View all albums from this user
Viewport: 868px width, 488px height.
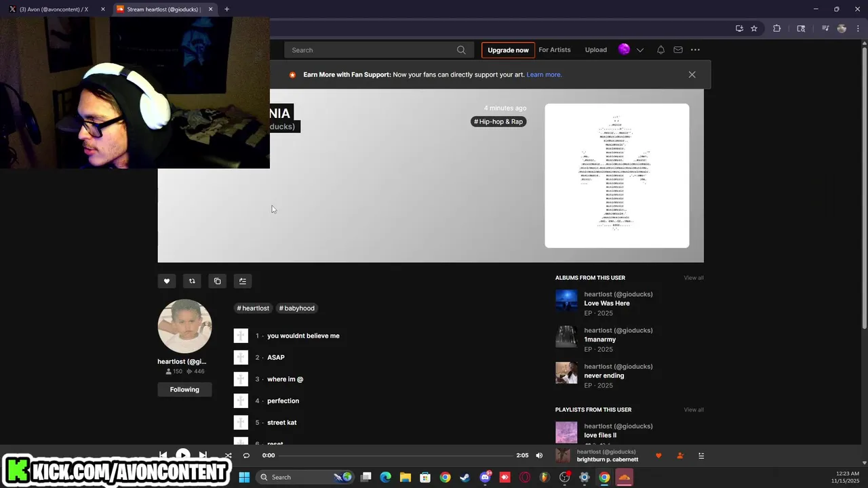point(694,278)
